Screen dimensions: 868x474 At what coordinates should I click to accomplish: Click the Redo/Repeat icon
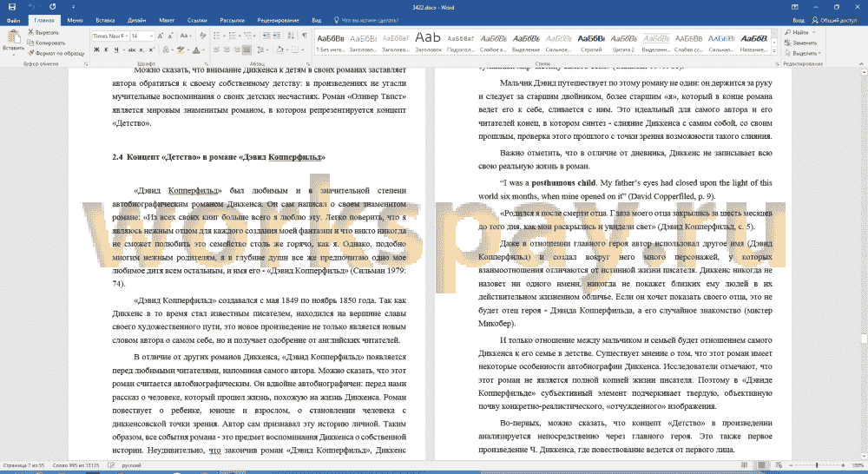click(53, 7)
